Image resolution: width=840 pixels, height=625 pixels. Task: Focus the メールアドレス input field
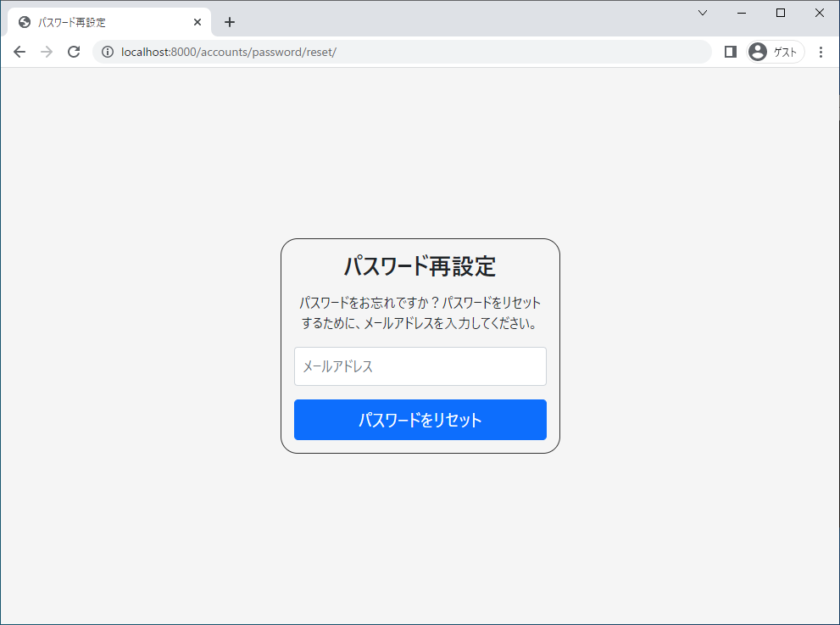pyautogui.click(x=420, y=366)
